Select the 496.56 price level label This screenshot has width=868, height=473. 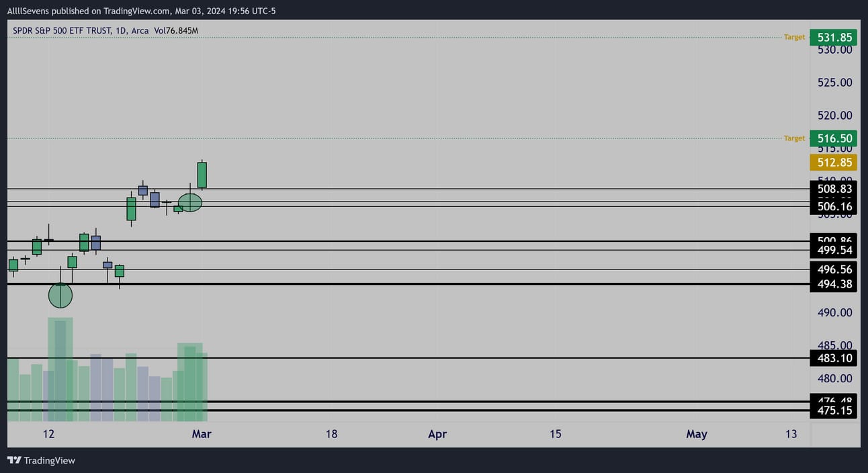(x=834, y=269)
